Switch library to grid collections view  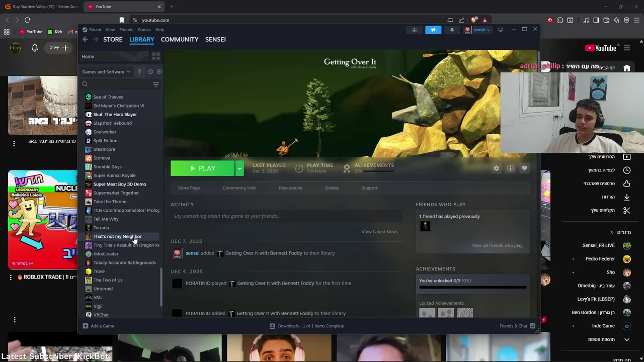(156, 56)
